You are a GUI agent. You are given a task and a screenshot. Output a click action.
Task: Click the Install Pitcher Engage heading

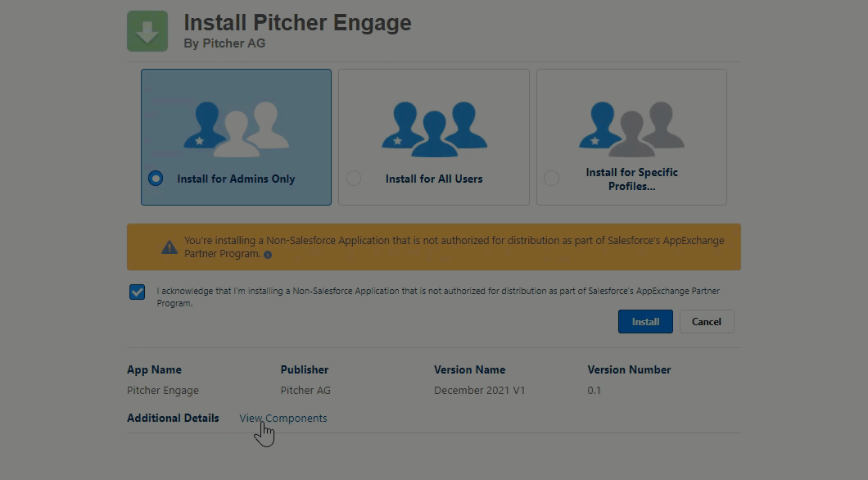[297, 22]
